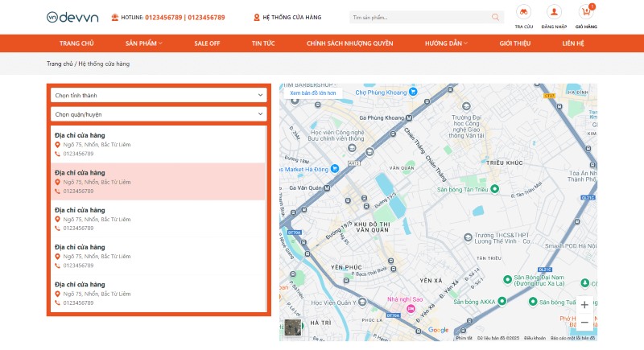
Task: Click the hotline phone number
Action: pyautogui.click(x=185, y=17)
